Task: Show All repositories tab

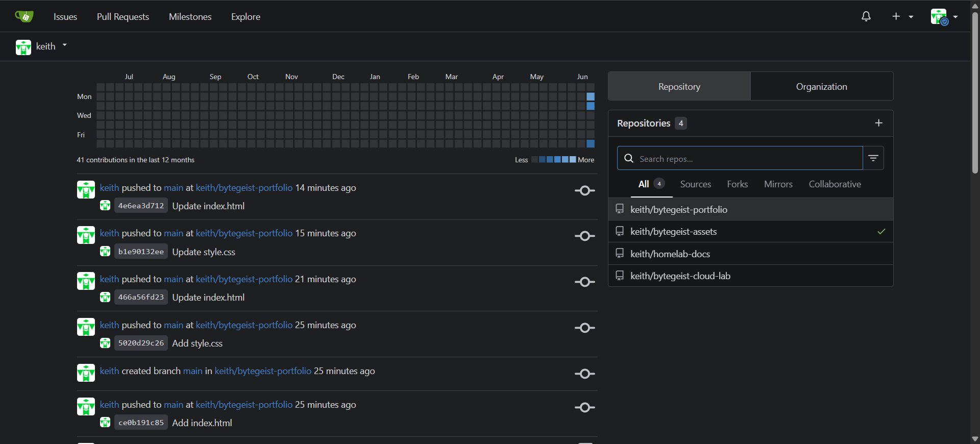Action: 652,184
